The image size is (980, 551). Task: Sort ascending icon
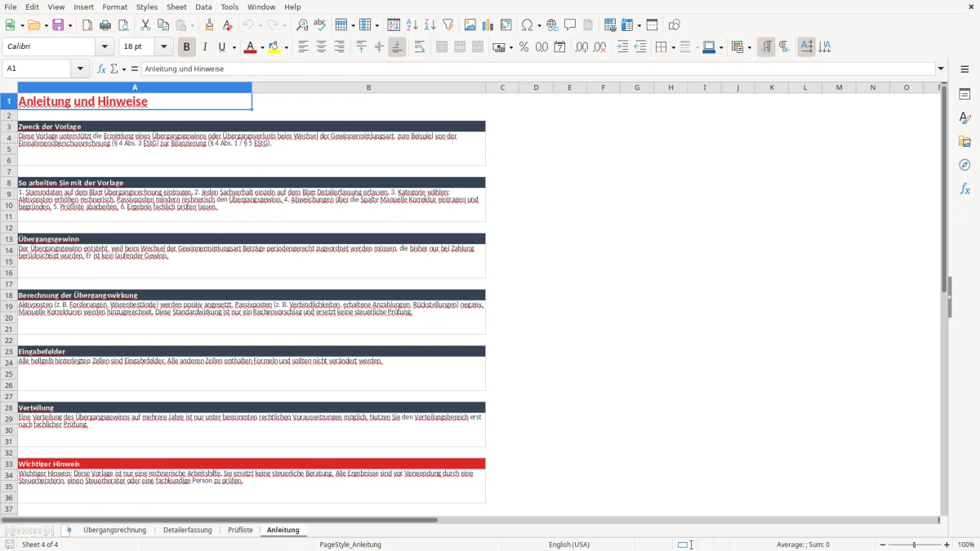(x=412, y=25)
